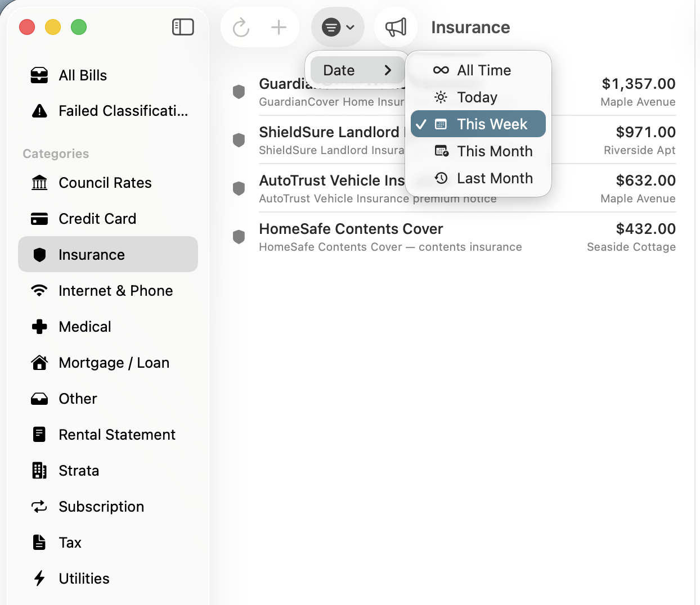
Task: Click the Other inbox tray icon
Action: [x=39, y=399]
